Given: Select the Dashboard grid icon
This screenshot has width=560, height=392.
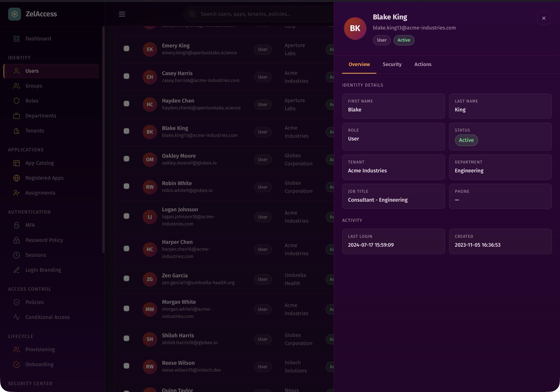Looking at the screenshot, I should coord(16,39).
